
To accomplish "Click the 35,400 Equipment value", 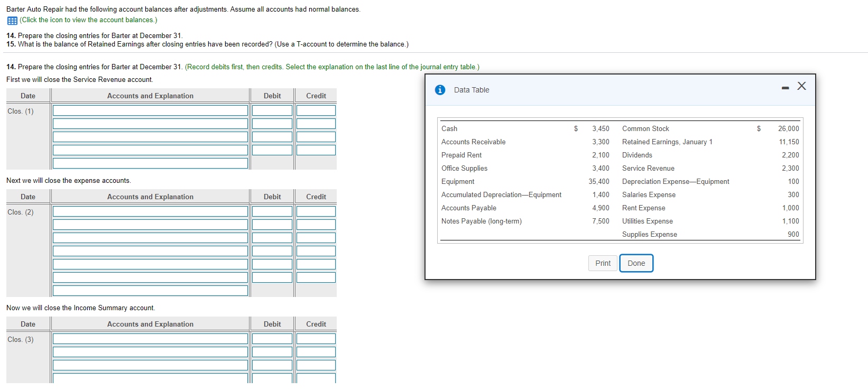I will point(599,181).
